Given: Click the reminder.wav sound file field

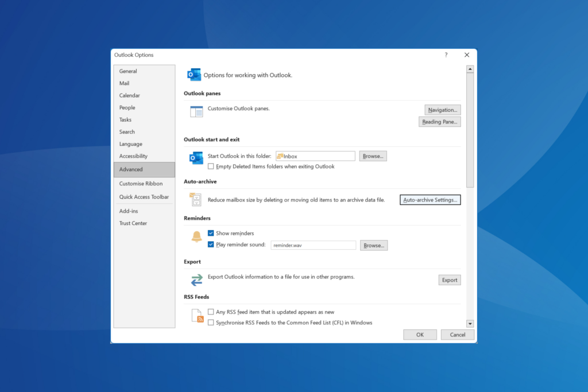Looking at the screenshot, I should click(x=313, y=245).
